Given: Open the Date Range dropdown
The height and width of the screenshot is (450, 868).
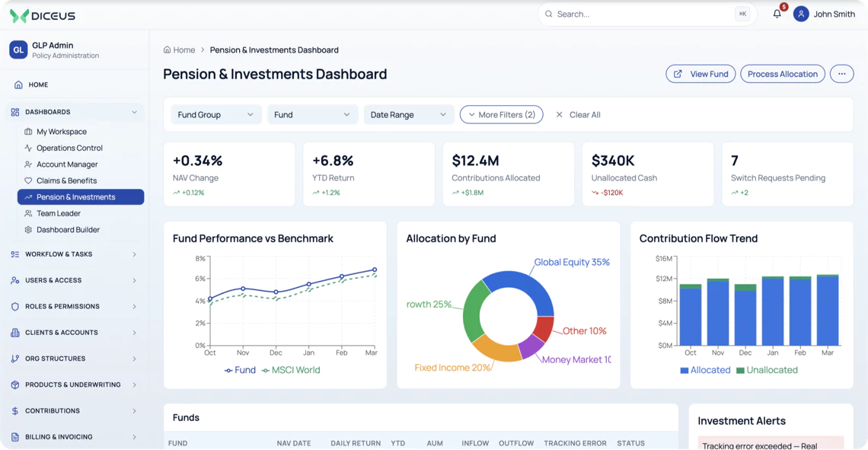Looking at the screenshot, I should [x=409, y=114].
